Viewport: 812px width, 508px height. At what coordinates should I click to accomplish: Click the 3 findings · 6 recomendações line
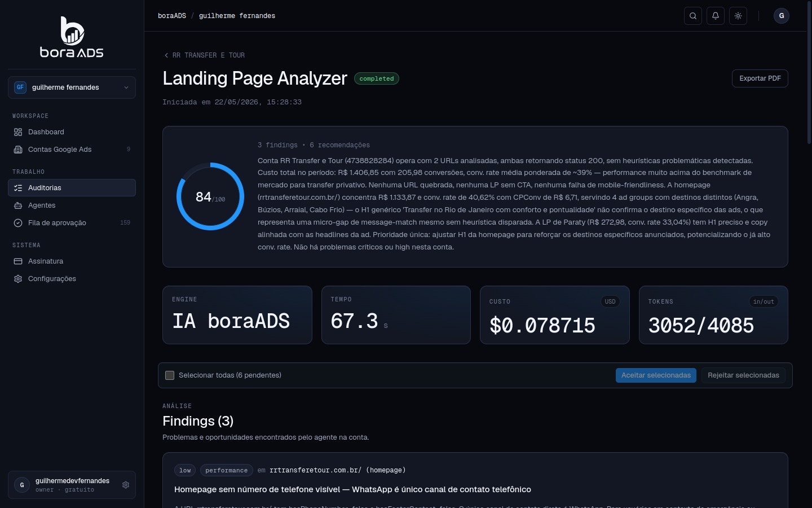pyautogui.click(x=314, y=145)
